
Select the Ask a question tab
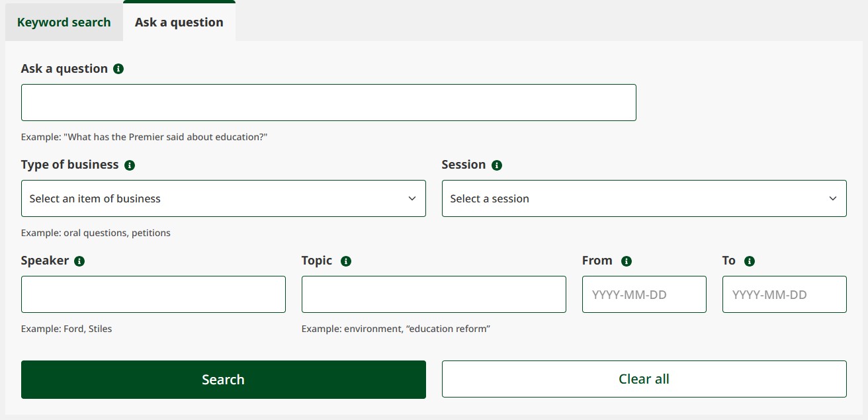179,22
